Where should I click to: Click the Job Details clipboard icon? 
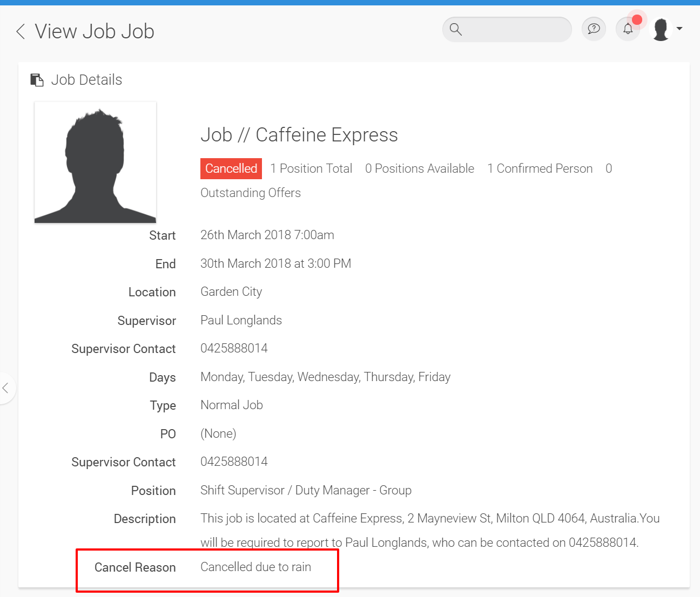[37, 80]
